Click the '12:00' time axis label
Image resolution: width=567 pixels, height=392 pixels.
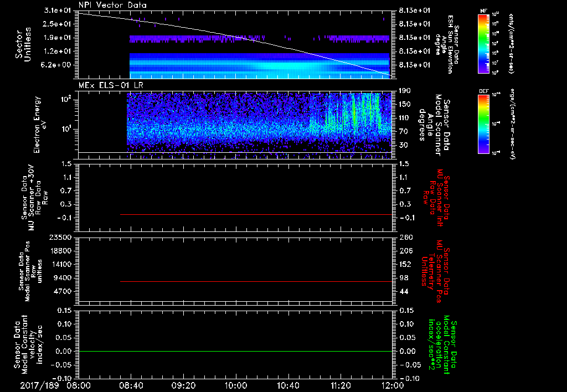point(393,385)
